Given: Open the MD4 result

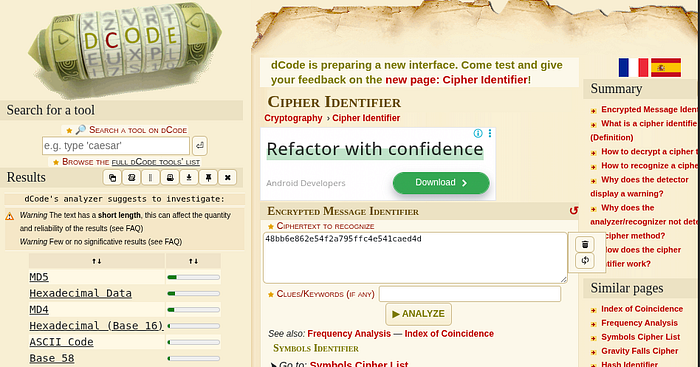Looking at the screenshot, I should 39,309.
